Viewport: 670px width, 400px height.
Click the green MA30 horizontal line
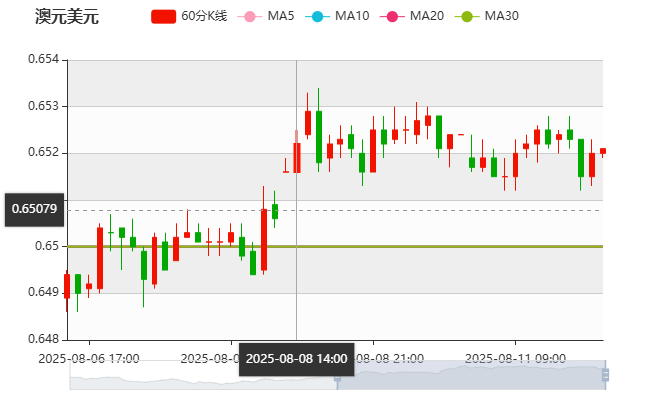point(450,246)
